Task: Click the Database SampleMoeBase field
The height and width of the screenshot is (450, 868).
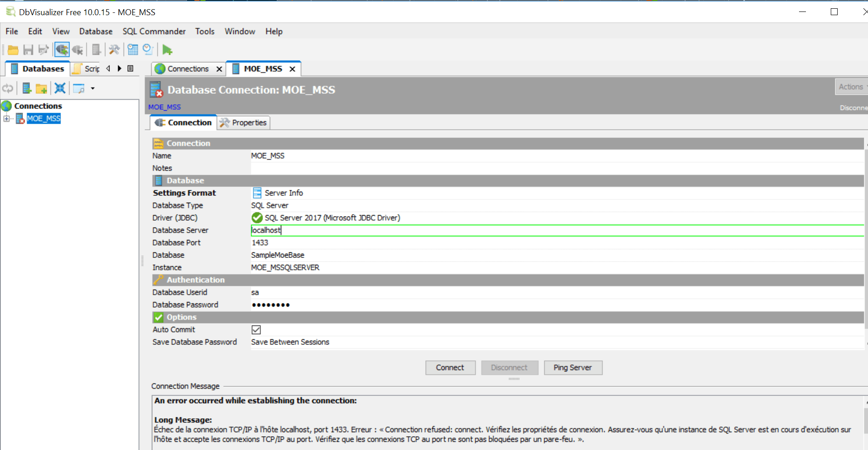Action: (557, 255)
